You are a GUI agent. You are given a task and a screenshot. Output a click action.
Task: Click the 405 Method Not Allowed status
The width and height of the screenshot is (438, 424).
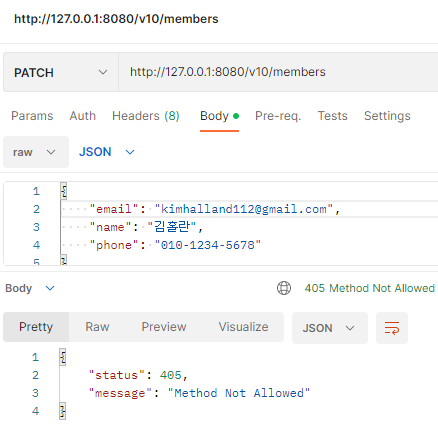370,288
